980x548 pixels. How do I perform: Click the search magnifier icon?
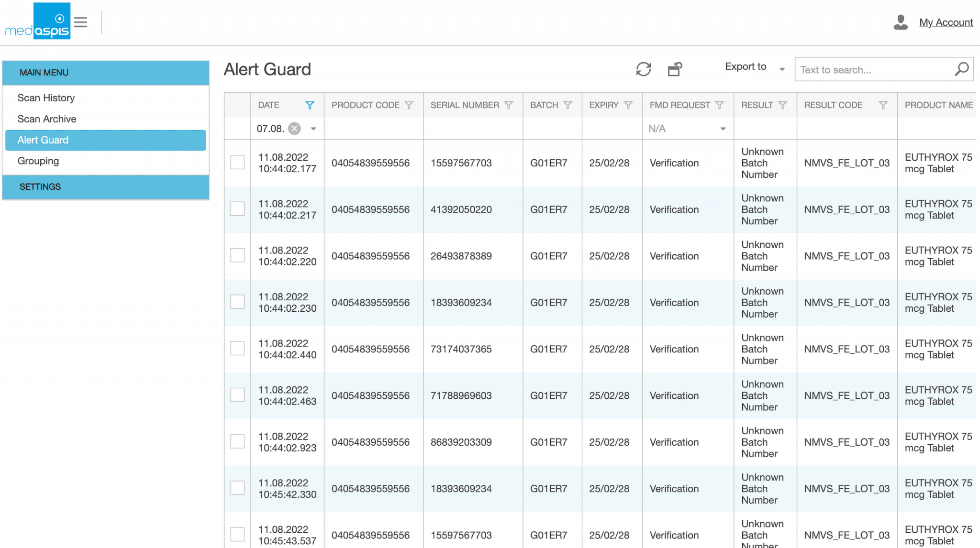pos(961,69)
